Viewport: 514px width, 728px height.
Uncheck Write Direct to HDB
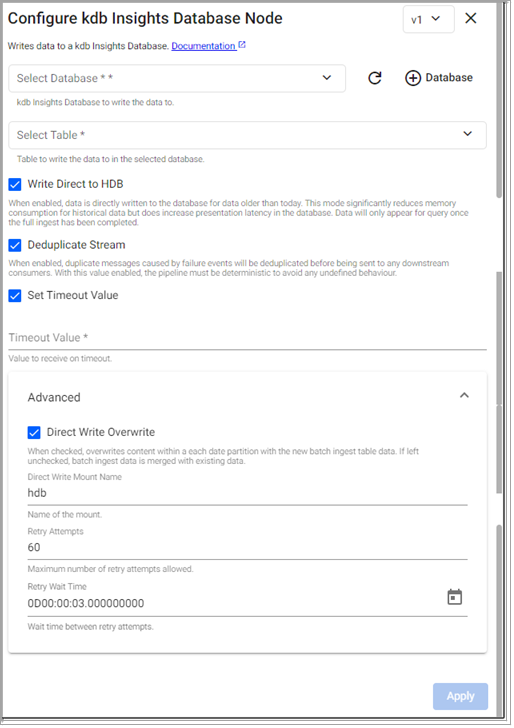(x=15, y=184)
